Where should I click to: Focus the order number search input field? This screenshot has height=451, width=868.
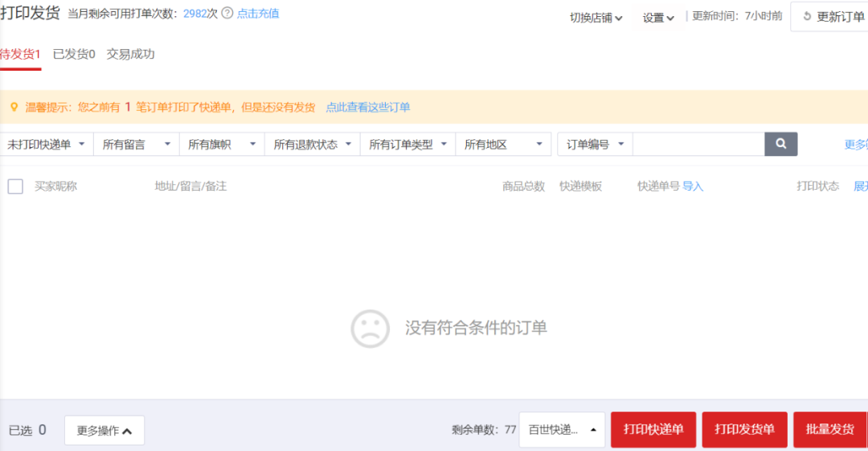tap(698, 144)
